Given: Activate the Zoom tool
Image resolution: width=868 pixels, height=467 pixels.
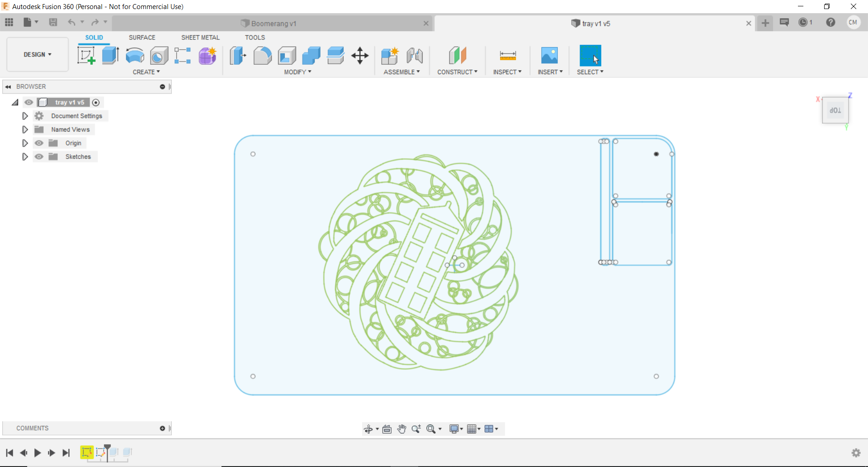Looking at the screenshot, I should point(416,429).
